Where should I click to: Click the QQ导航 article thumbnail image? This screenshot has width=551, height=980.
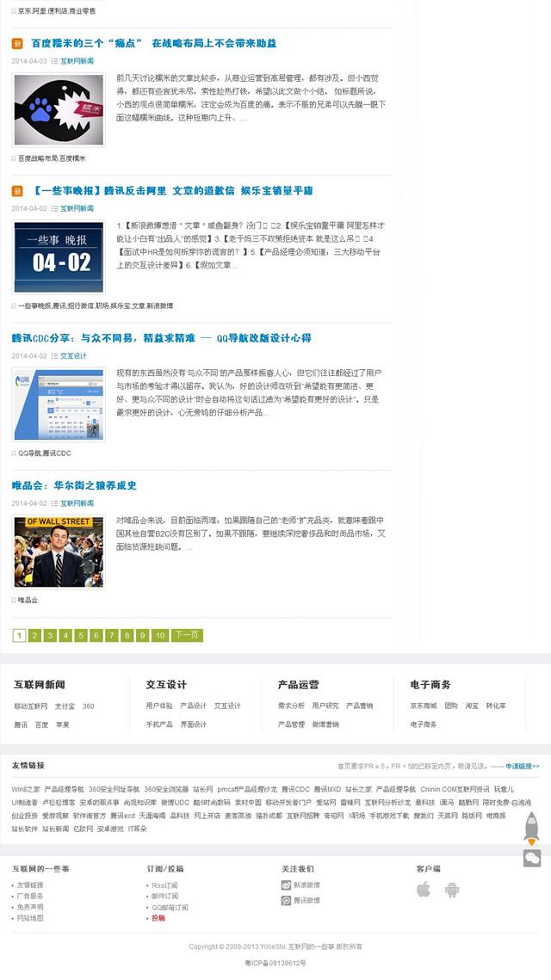[x=59, y=405]
